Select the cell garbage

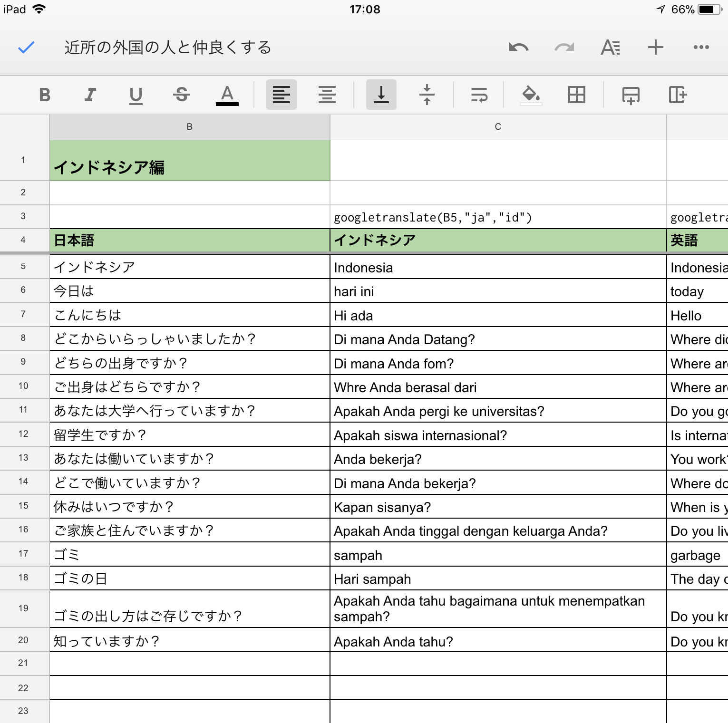point(698,554)
